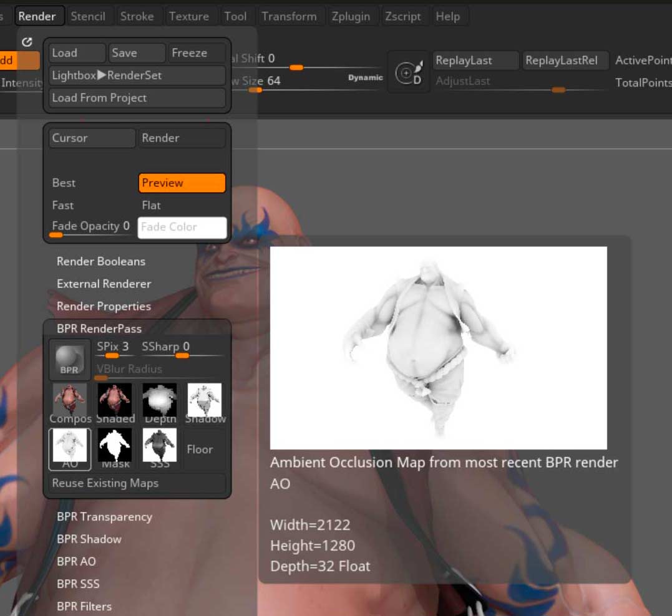Click the Fade Color swatch

pyautogui.click(x=182, y=228)
